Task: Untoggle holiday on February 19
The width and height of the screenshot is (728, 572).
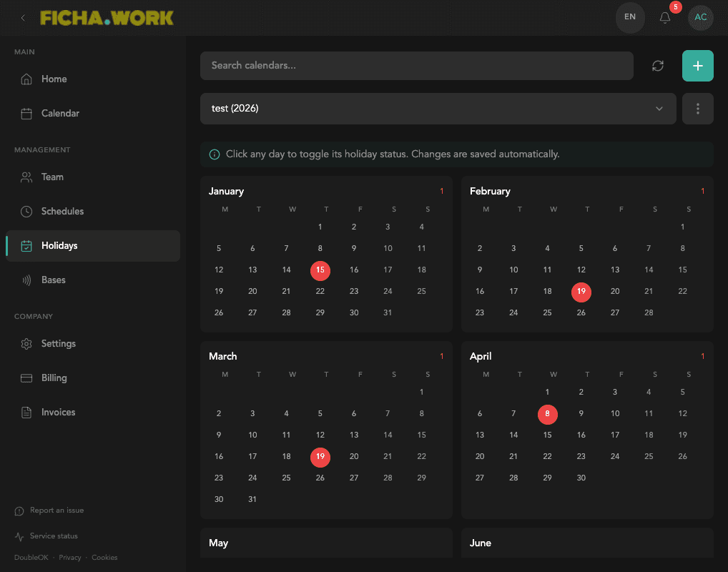Action: (x=581, y=292)
